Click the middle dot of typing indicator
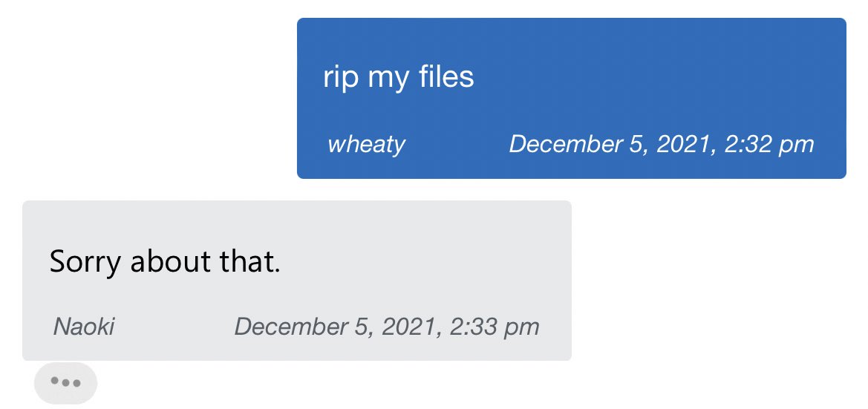The height and width of the screenshot is (409, 868). tap(65, 383)
